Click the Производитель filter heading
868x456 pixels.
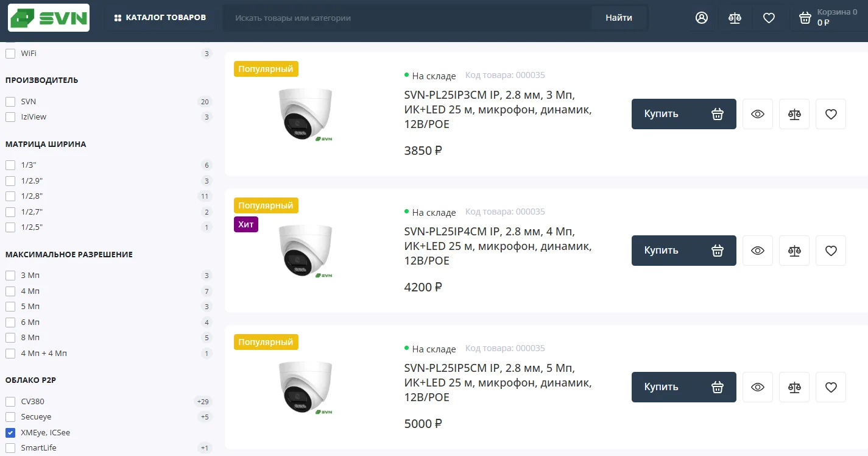42,80
